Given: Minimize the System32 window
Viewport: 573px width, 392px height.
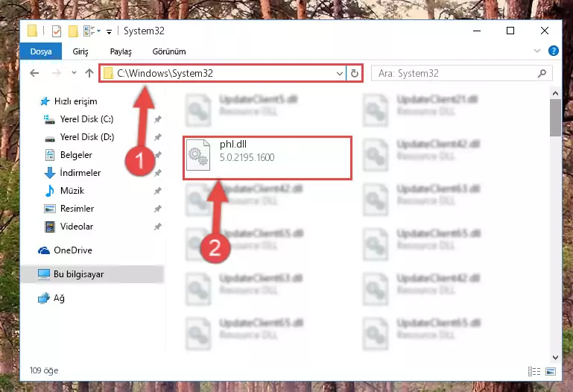Looking at the screenshot, I should coord(477,31).
